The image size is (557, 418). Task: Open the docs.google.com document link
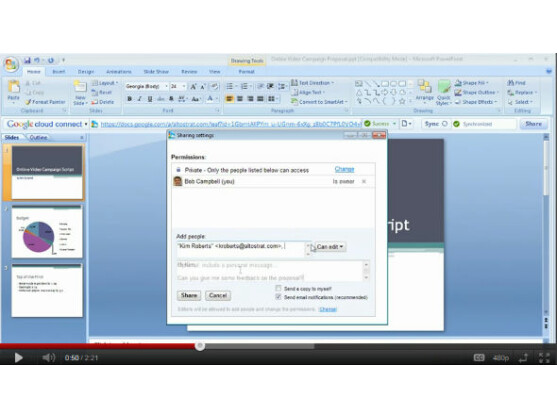[231, 124]
